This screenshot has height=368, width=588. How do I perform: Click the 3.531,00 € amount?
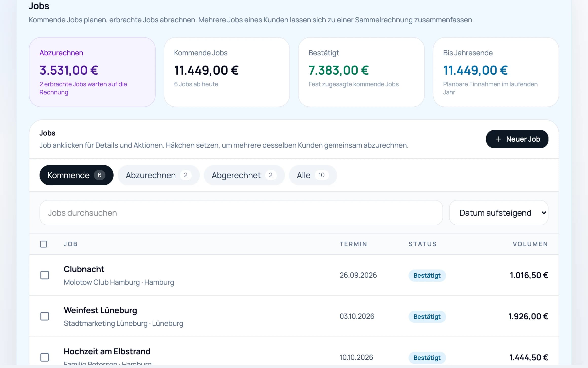pyautogui.click(x=69, y=70)
